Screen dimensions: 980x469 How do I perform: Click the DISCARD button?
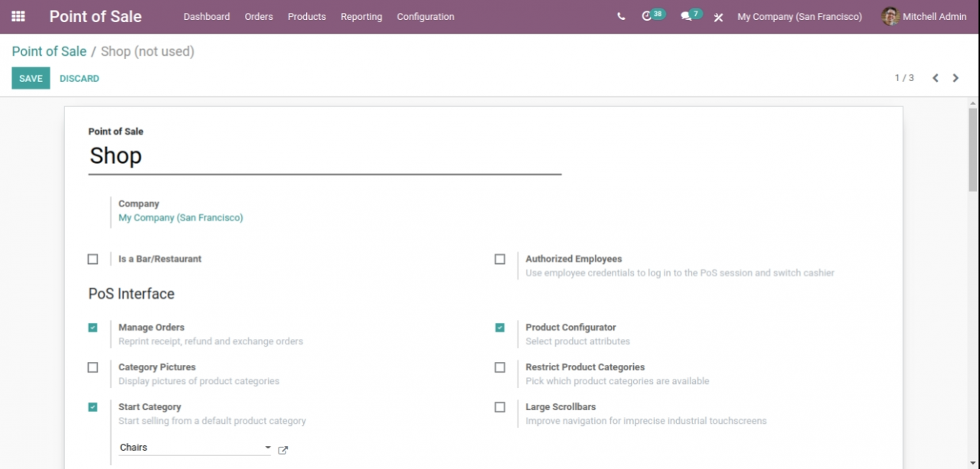[79, 77]
